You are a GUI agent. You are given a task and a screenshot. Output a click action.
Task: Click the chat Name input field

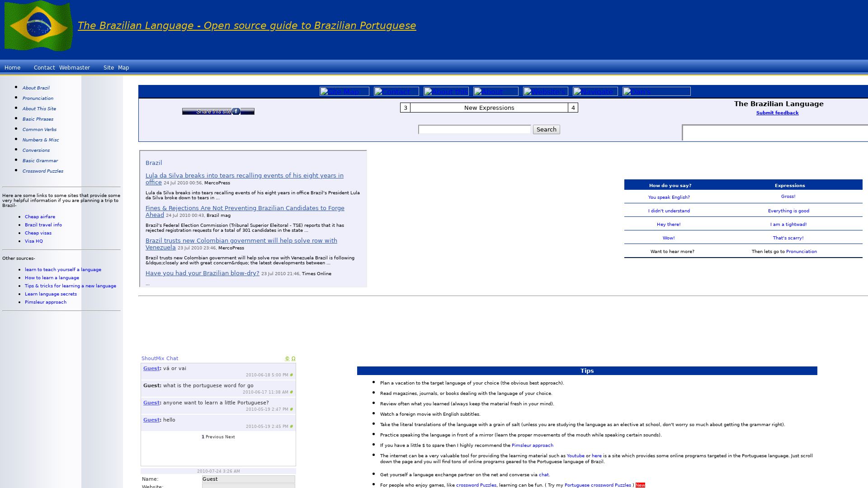tap(248, 479)
